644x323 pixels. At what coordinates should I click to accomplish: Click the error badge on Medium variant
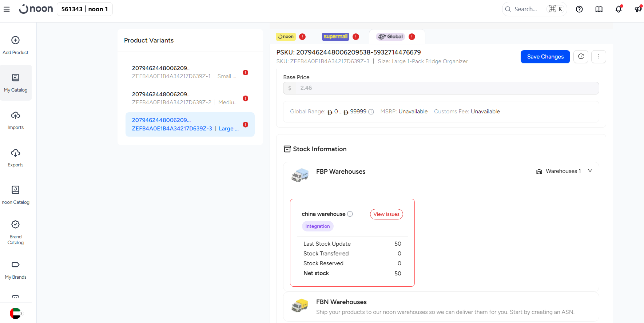tap(246, 98)
